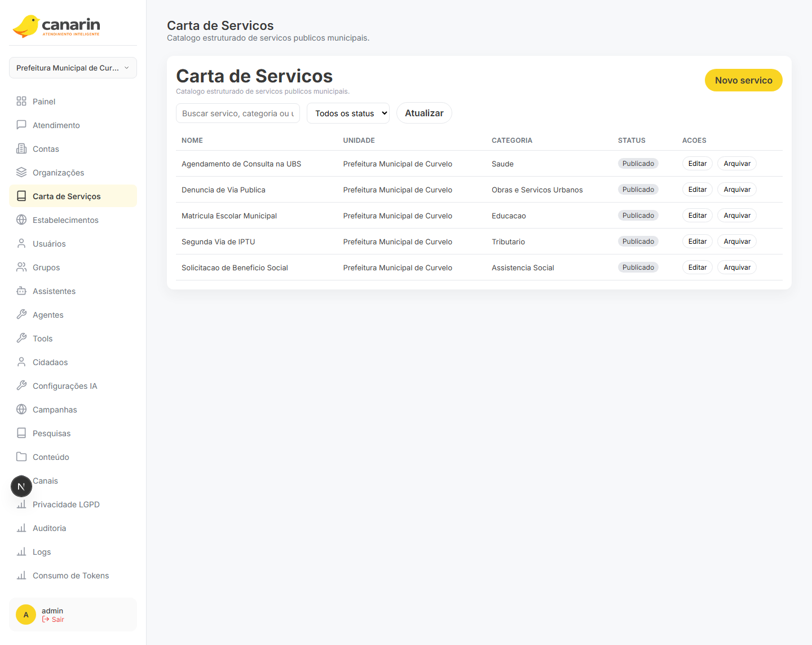Archive Segunda Via de IPTU service
812x645 pixels.
(737, 242)
